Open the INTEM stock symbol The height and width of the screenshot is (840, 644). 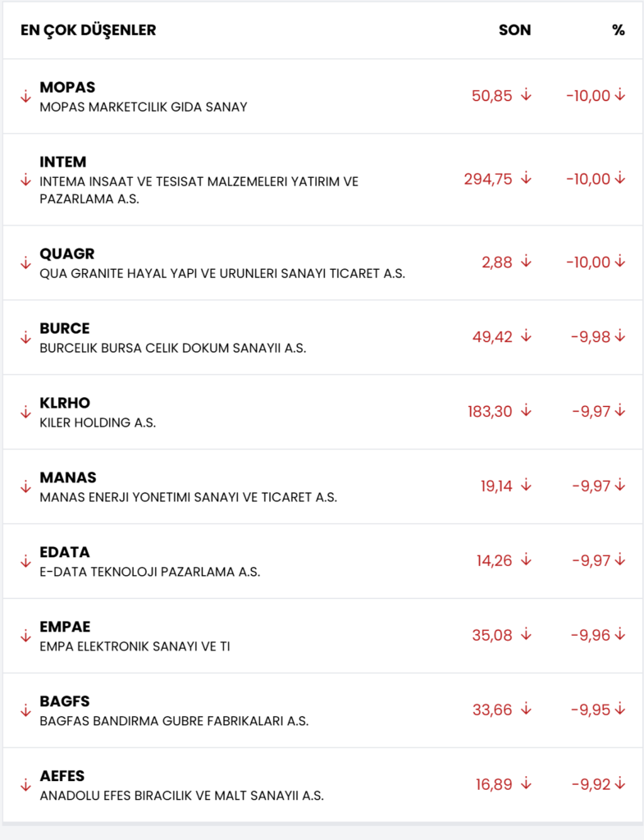click(62, 162)
